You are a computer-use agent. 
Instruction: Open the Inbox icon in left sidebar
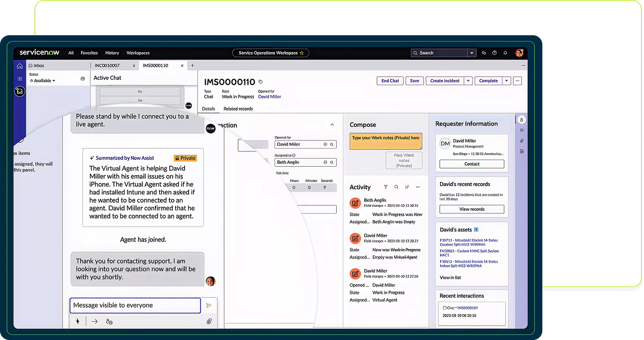click(x=19, y=91)
